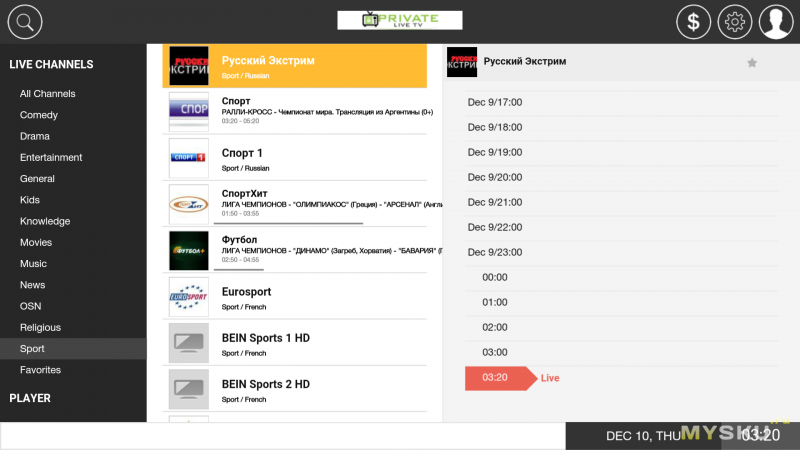Click the empty text field at bottom
This screenshot has height=450, width=800.
pyautogui.click(x=282, y=436)
